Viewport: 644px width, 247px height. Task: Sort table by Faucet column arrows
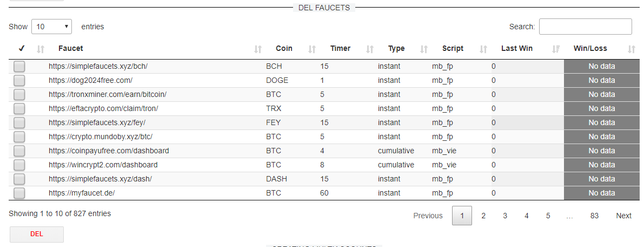tap(258, 49)
